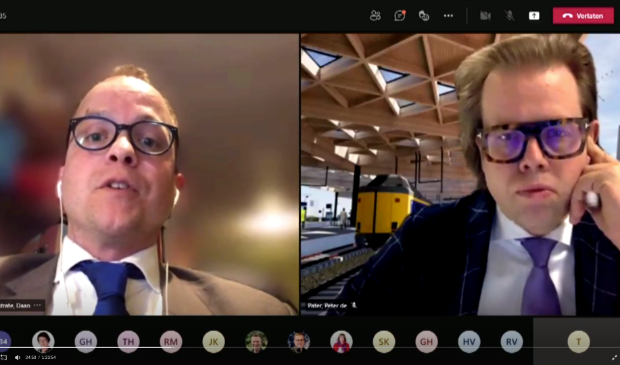
Task: Open the meeting chat with notification dot
Action: pos(400,16)
